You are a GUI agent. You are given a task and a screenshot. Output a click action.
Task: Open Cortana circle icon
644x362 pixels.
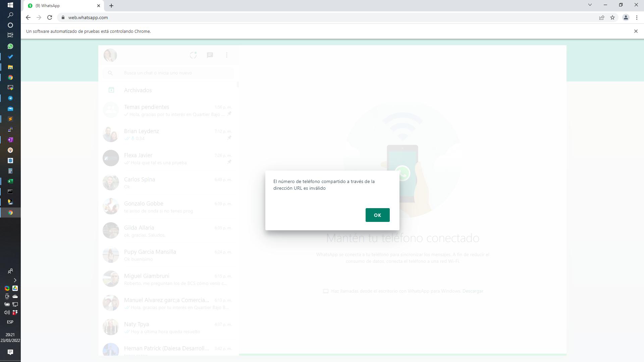coord(10,25)
